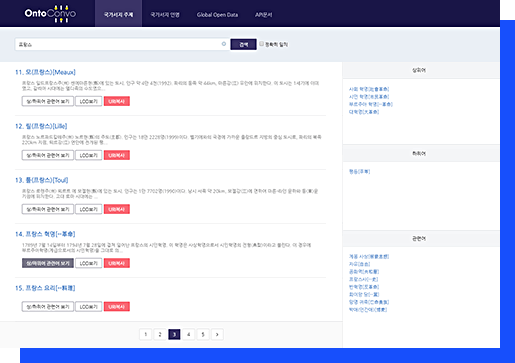The height and width of the screenshot is (363, 515).
Task: Click LOD보기 button under result 15
Action: pyautogui.click(x=88, y=307)
